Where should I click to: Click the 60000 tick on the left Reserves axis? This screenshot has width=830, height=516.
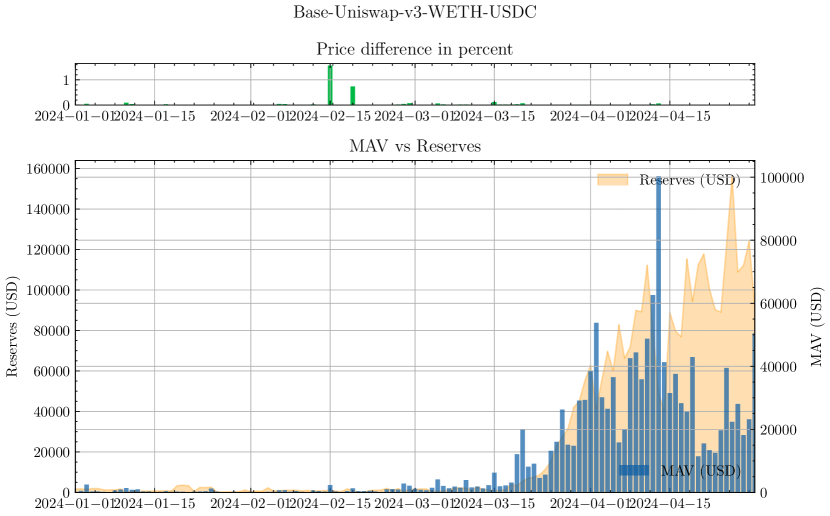(51, 372)
